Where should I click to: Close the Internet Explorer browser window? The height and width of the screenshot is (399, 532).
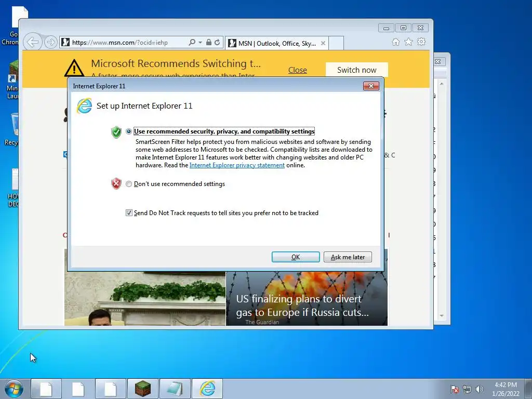click(x=420, y=28)
